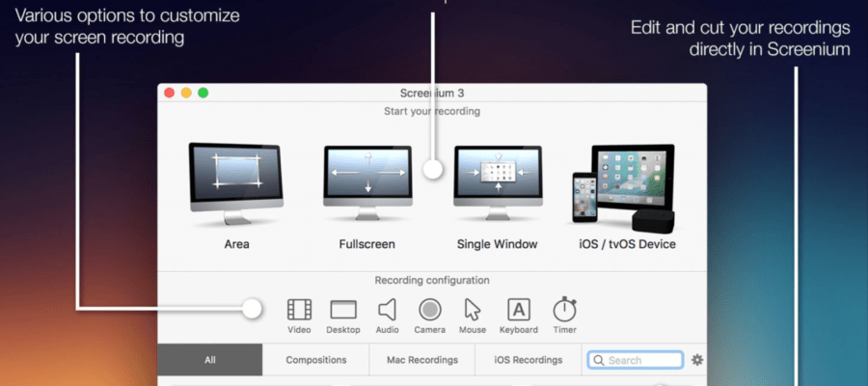Click the search magnifier icon

598,361
